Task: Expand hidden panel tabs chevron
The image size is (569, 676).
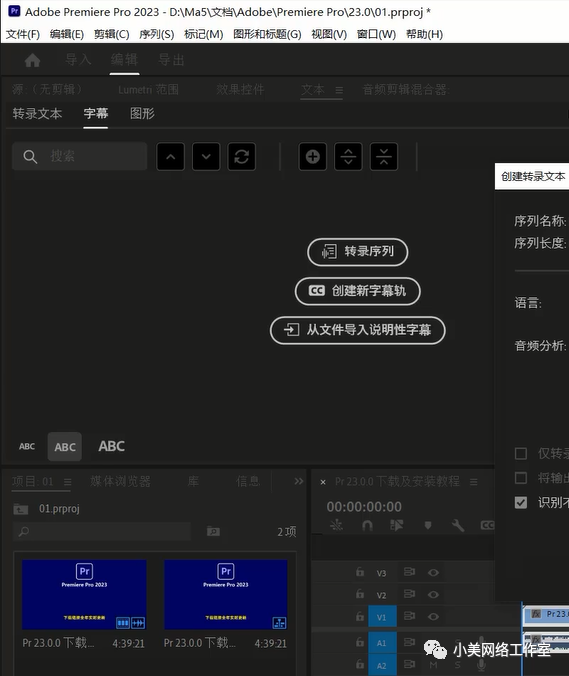Action: pos(299,481)
